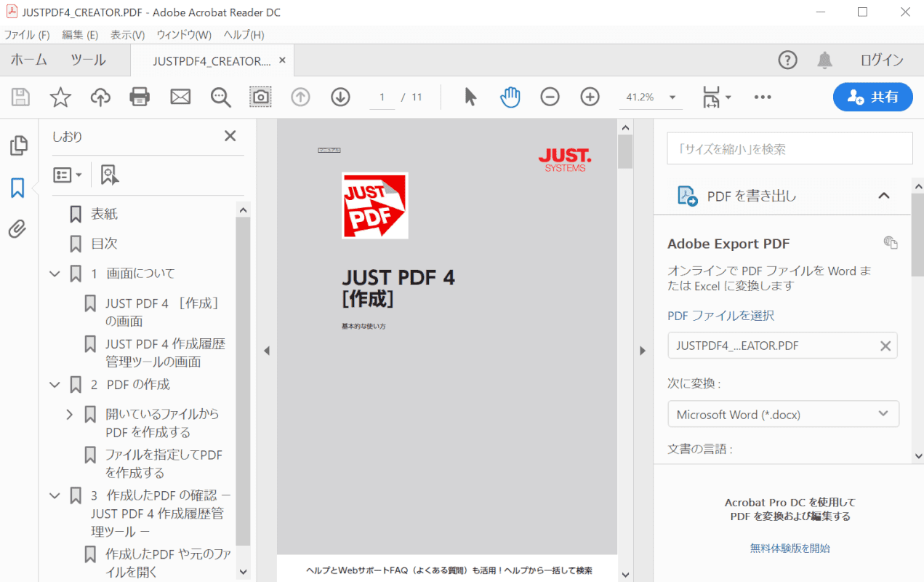
Task: Click the tools pane scrollbar thumb
Action: coord(917,235)
